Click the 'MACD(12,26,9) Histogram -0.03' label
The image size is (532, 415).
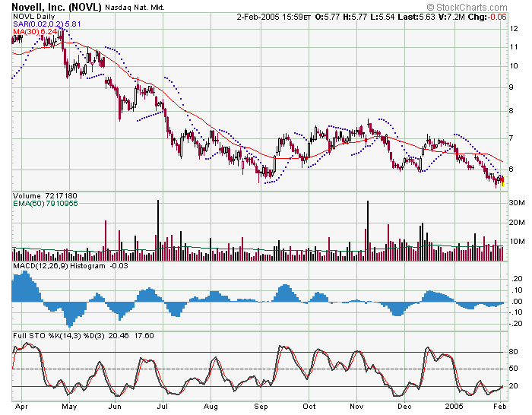pyautogui.click(x=71, y=266)
